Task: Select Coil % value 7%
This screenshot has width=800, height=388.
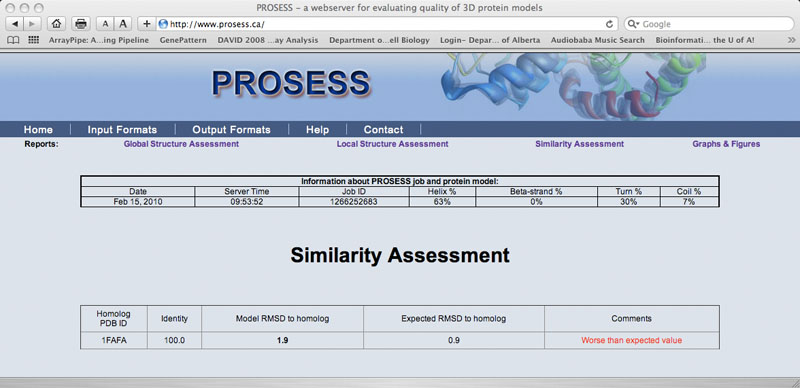Action: coord(689,202)
